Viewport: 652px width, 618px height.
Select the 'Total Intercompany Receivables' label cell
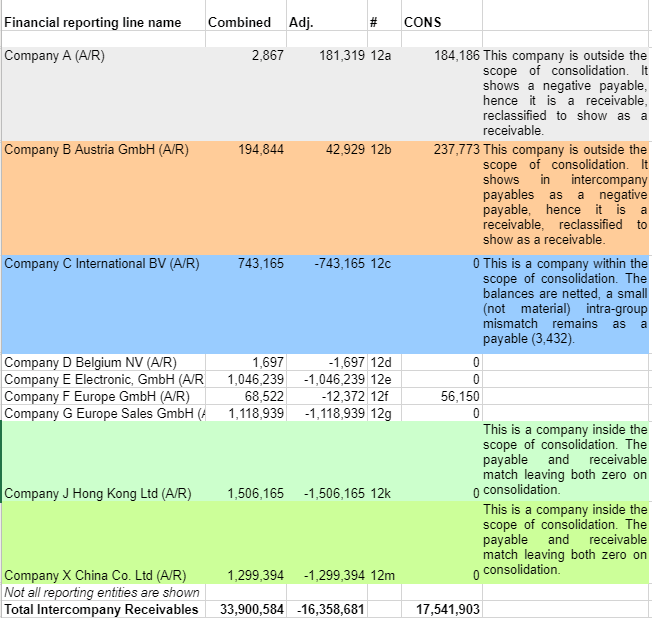[101, 609]
